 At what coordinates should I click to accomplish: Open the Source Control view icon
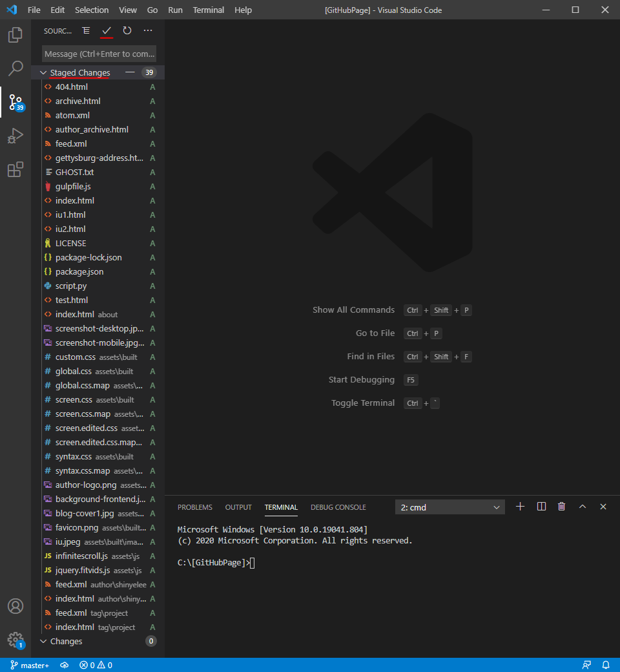[x=15, y=103]
